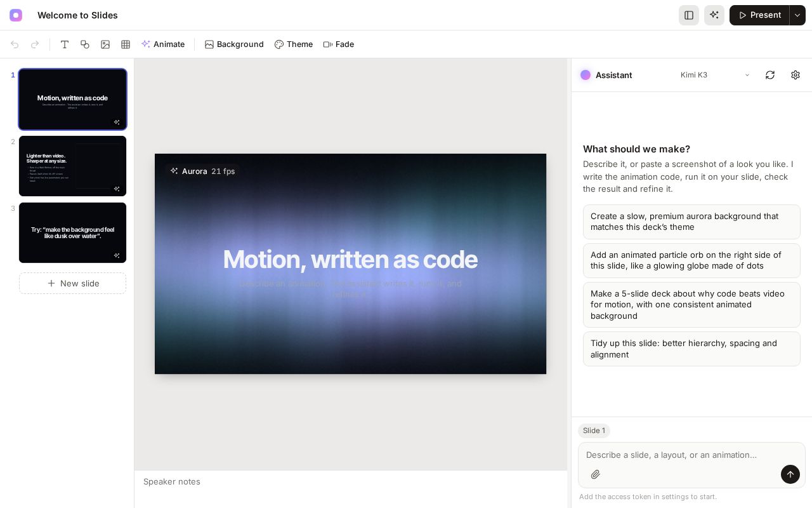Click the Slide 1 context chip
The image size is (812, 508).
pos(594,431)
